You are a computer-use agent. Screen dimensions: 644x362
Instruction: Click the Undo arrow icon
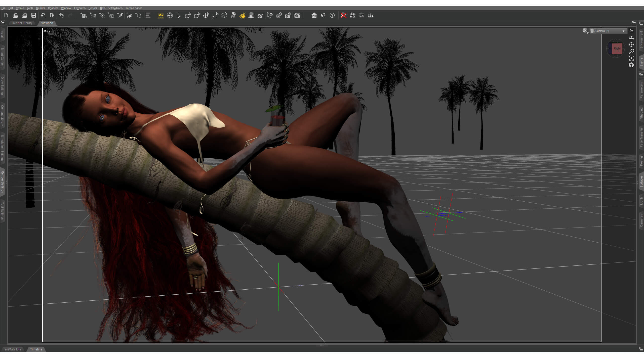(x=61, y=16)
